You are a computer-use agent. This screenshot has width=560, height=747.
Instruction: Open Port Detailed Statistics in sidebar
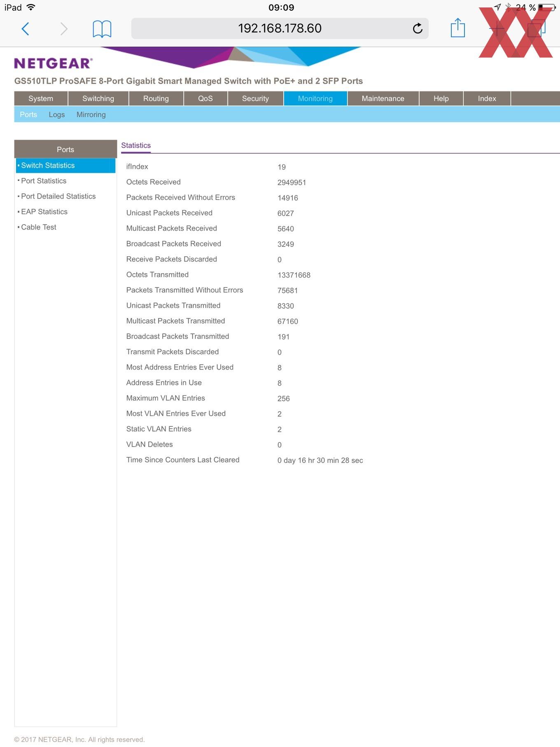[x=58, y=196]
